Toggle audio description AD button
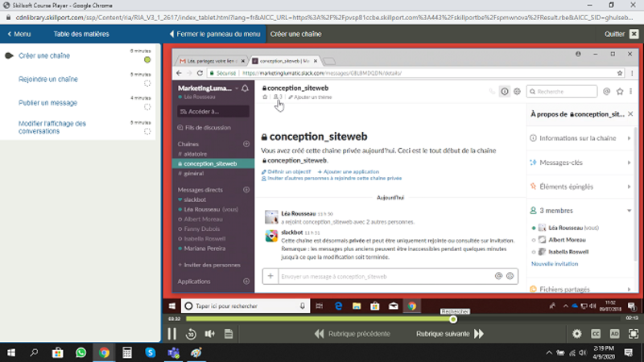Image resolution: width=644 pixels, height=362 pixels. (615, 334)
